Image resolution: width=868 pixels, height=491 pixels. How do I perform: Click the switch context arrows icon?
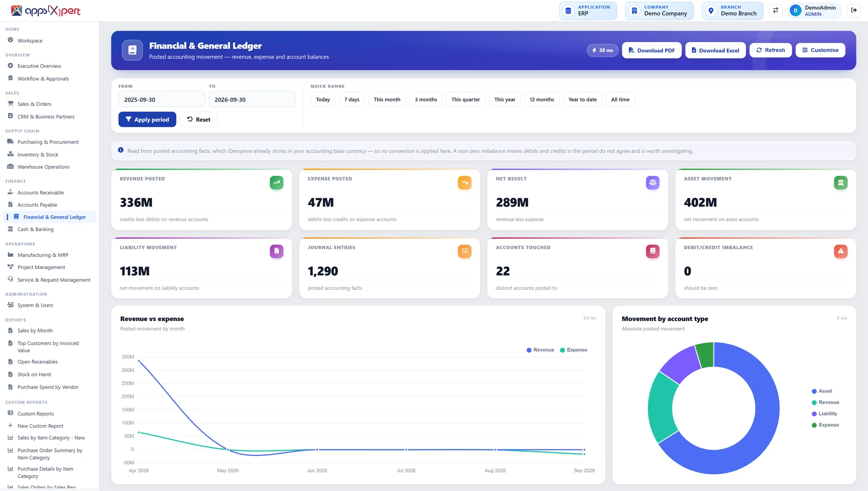pyautogui.click(x=776, y=10)
